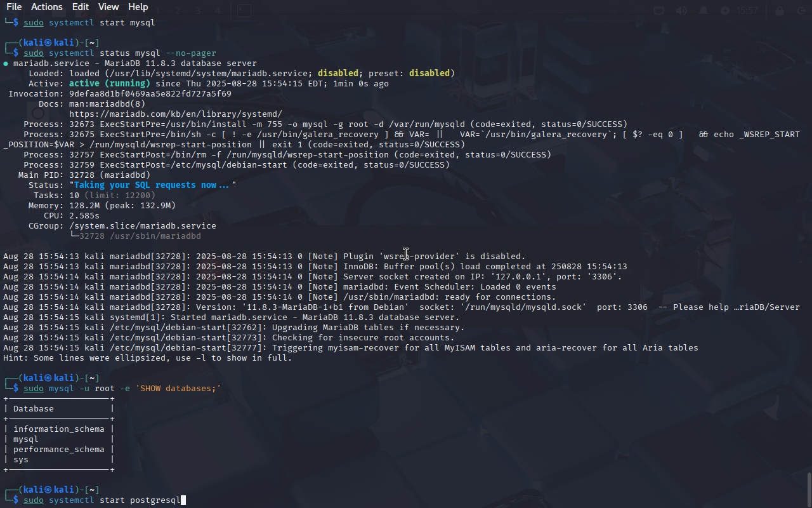The width and height of the screenshot is (812, 508).
Task: Click the 'Upgrading MariaDB tables if necessary.' log line
Action: (234, 327)
